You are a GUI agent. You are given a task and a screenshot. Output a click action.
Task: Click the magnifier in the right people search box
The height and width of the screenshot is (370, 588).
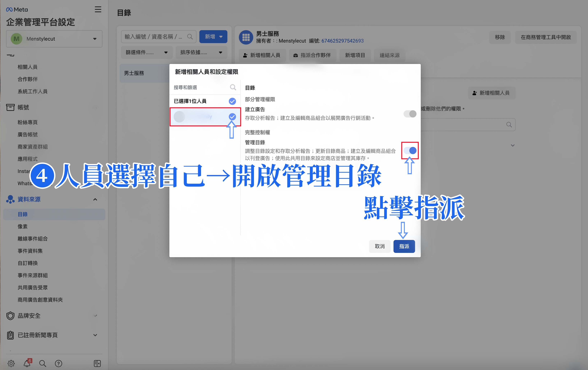point(509,124)
